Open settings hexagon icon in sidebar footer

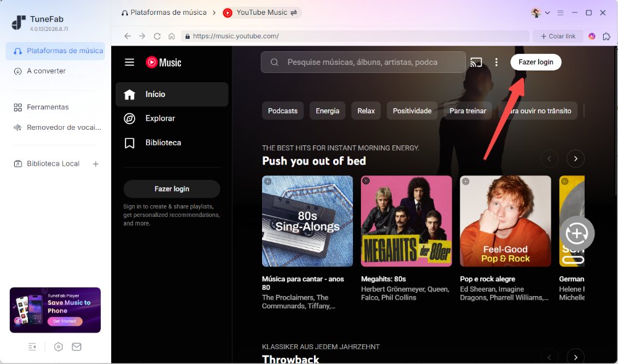pos(58,347)
